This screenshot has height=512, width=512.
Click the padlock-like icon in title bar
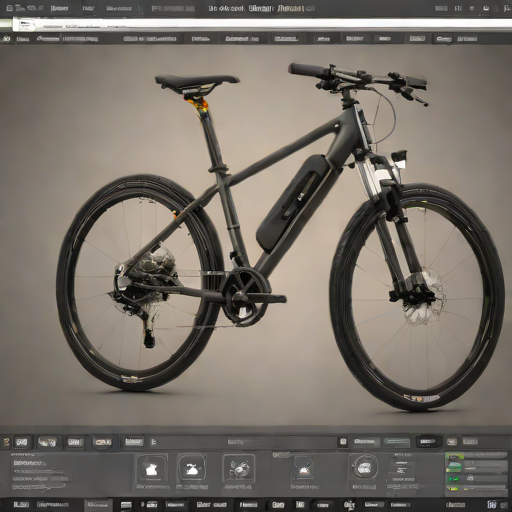[x=486, y=8]
